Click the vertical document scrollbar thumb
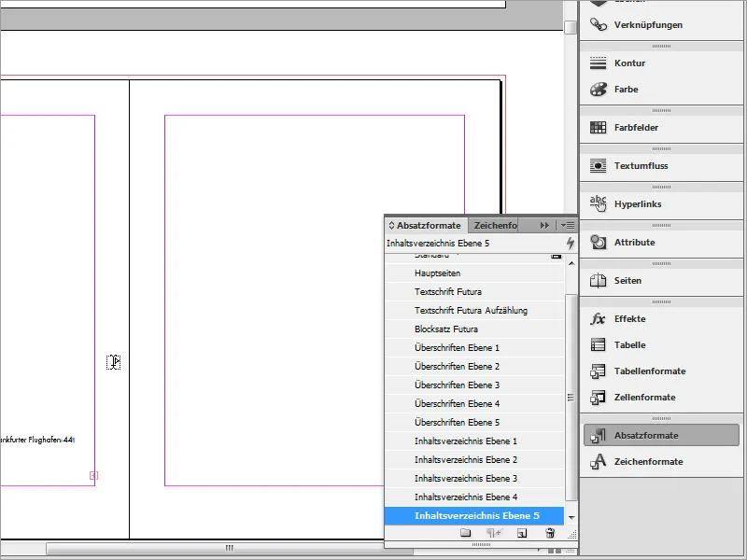This screenshot has height=560, width=747. pyautogui.click(x=571, y=27)
